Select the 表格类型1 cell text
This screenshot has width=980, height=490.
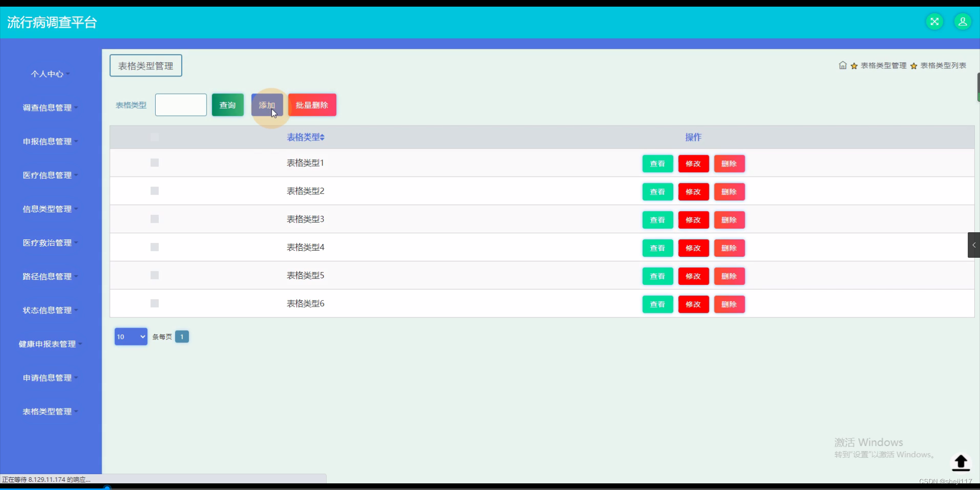click(305, 163)
